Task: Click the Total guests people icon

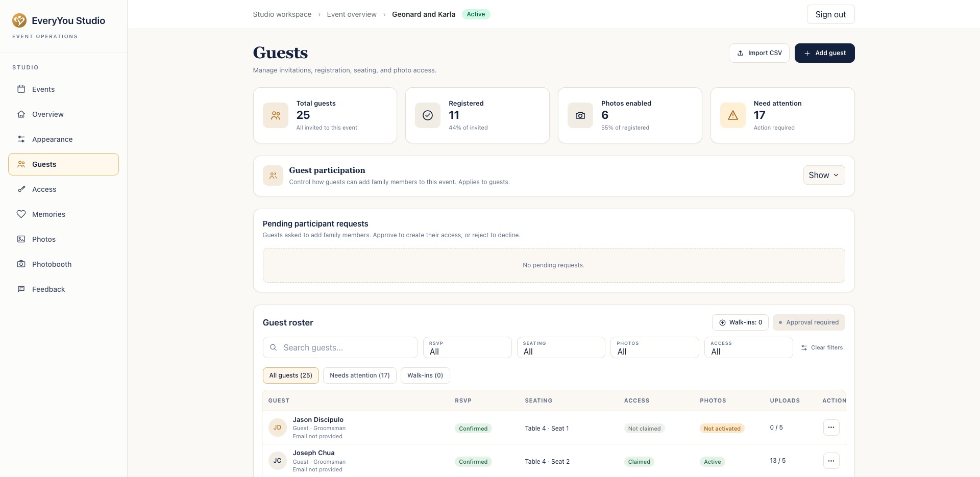Action: point(276,115)
